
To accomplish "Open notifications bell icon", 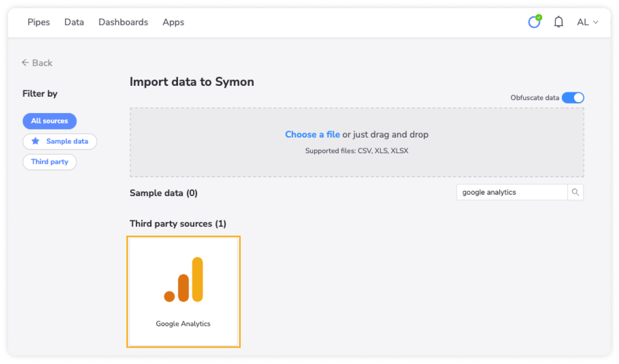I will [559, 22].
